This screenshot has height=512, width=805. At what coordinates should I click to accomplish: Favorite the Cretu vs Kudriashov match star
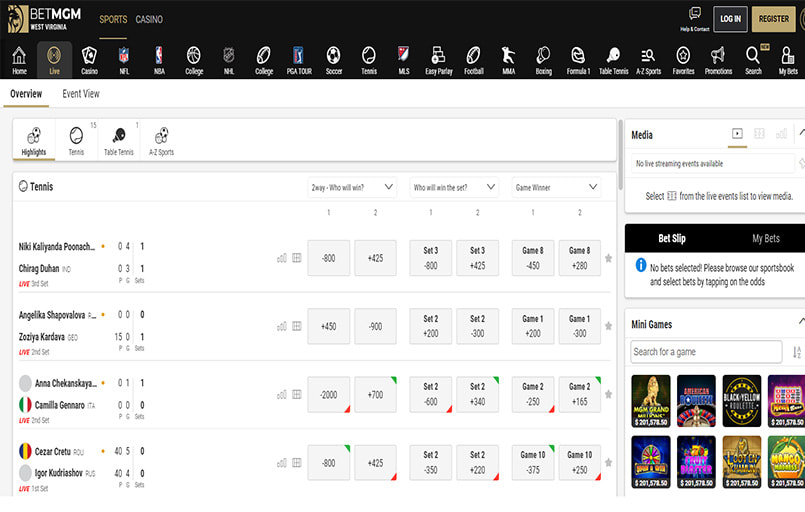[x=608, y=463]
